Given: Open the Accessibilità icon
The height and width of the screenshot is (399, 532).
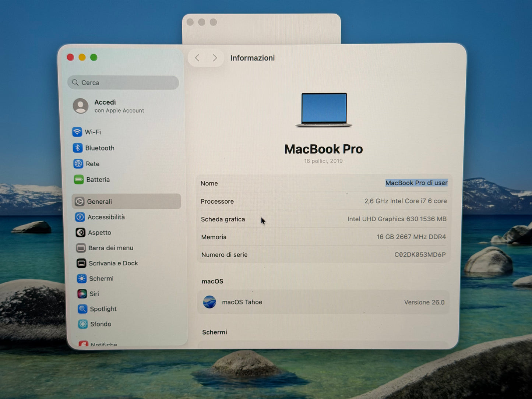Looking at the screenshot, I should pyautogui.click(x=80, y=217).
